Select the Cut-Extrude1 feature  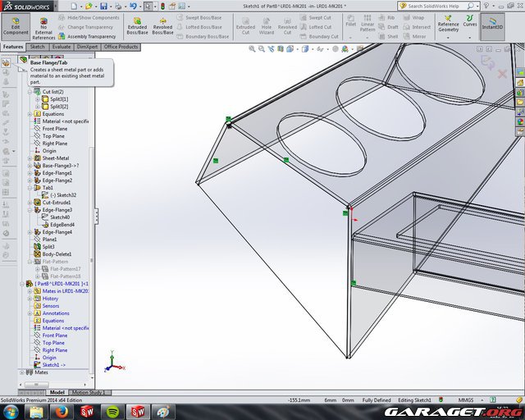click(57, 202)
